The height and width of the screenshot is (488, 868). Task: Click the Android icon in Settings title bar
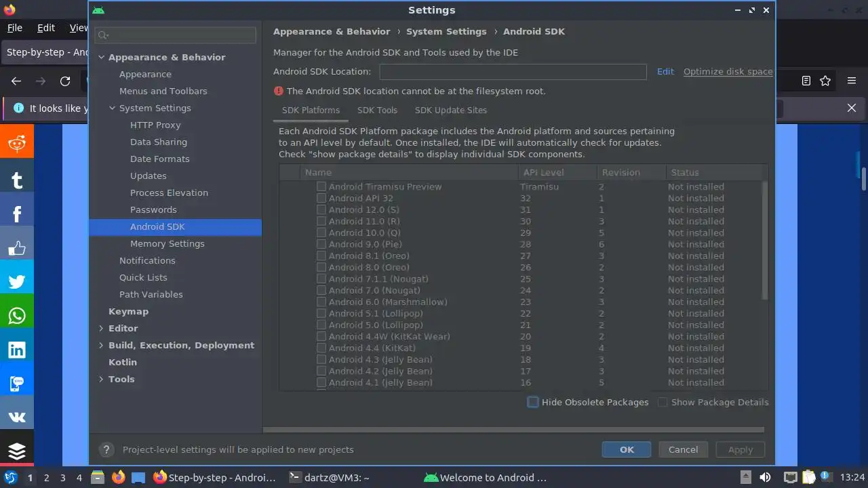point(98,10)
